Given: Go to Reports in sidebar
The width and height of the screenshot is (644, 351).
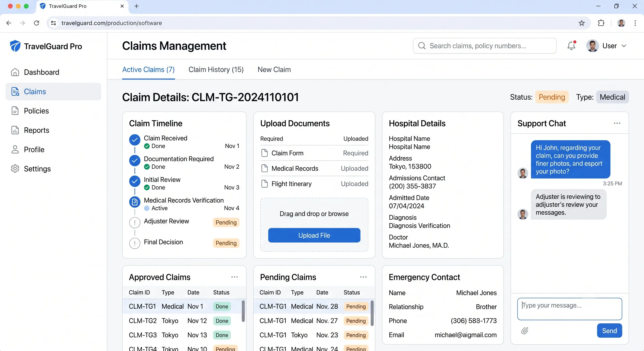Looking at the screenshot, I should [x=53, y=130].
